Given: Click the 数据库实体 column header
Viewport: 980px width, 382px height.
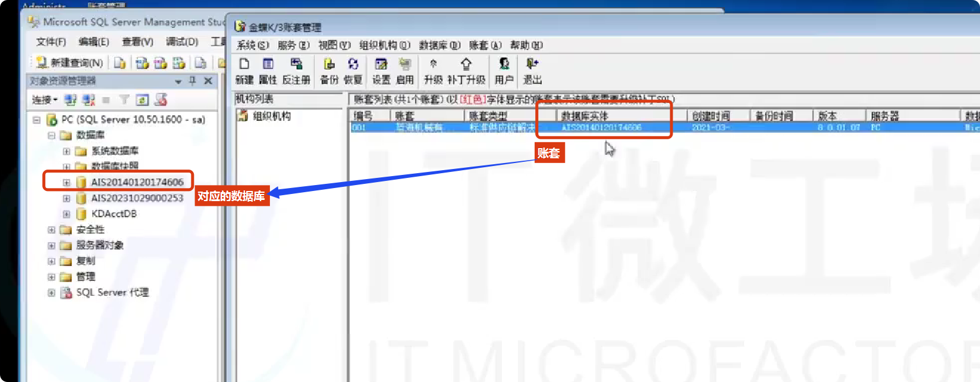Looking at the screenshot, I should click(621, 116).
